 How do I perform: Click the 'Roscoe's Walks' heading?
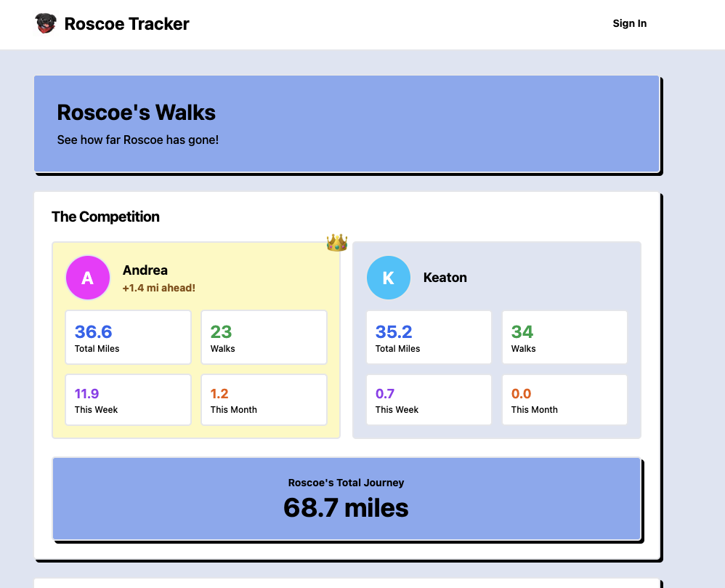tap(137, 113)
